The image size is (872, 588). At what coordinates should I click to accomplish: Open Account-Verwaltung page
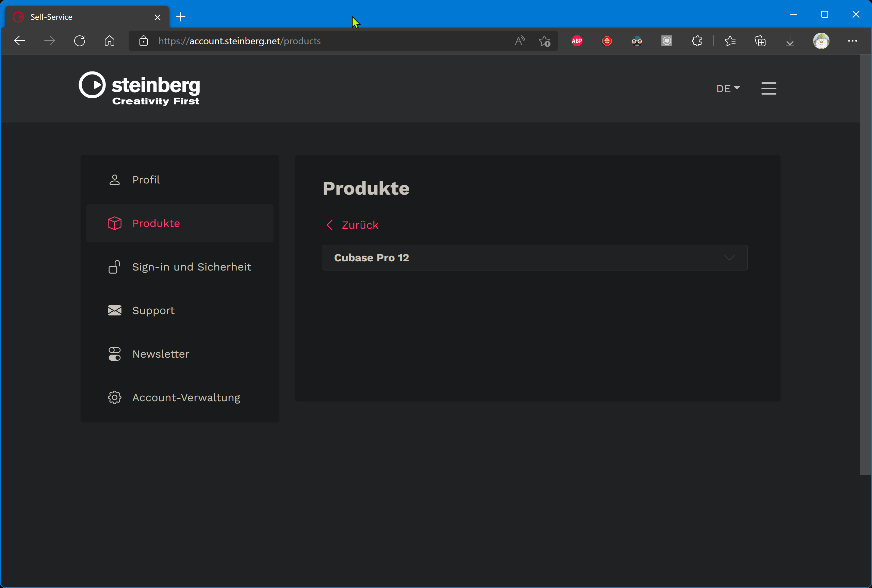(186, 397)
